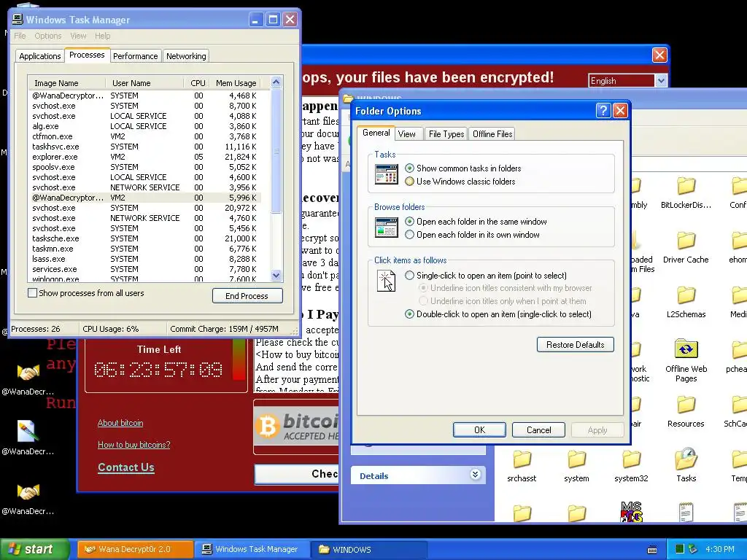Click OK in Folder Options
This screenshot has width=747, height=560.
click(x=479, y=430)
